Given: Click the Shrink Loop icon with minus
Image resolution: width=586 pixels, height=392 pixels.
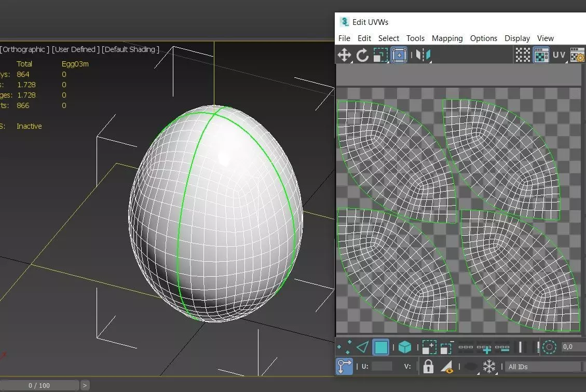Looking at the screenshot, I should coord(502,348).
